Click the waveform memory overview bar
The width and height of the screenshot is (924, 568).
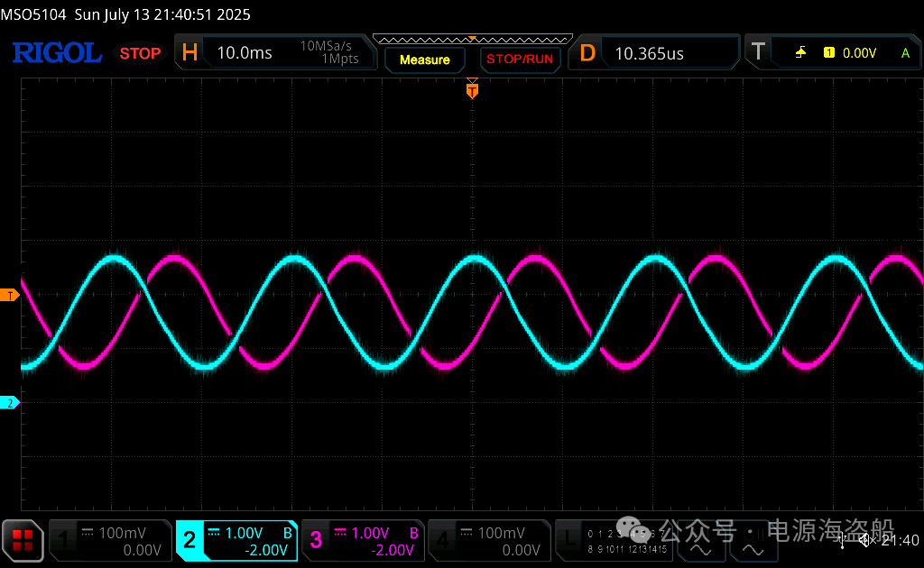473,40
